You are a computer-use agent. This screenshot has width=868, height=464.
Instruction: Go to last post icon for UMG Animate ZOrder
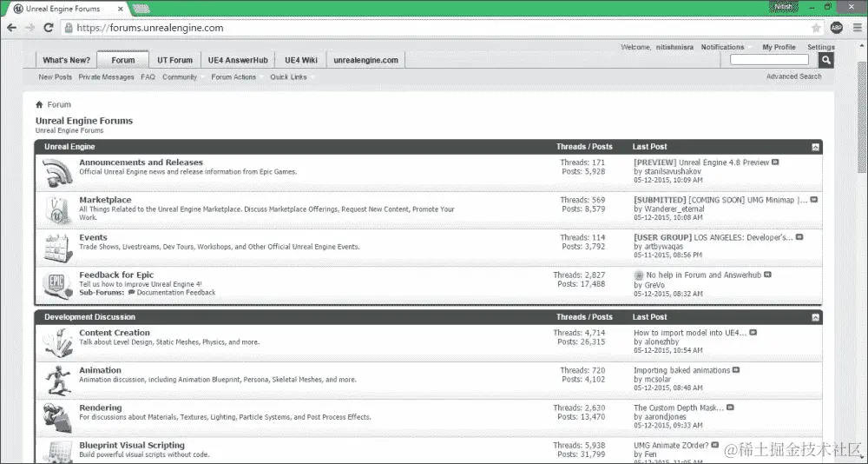pos(714,445)
